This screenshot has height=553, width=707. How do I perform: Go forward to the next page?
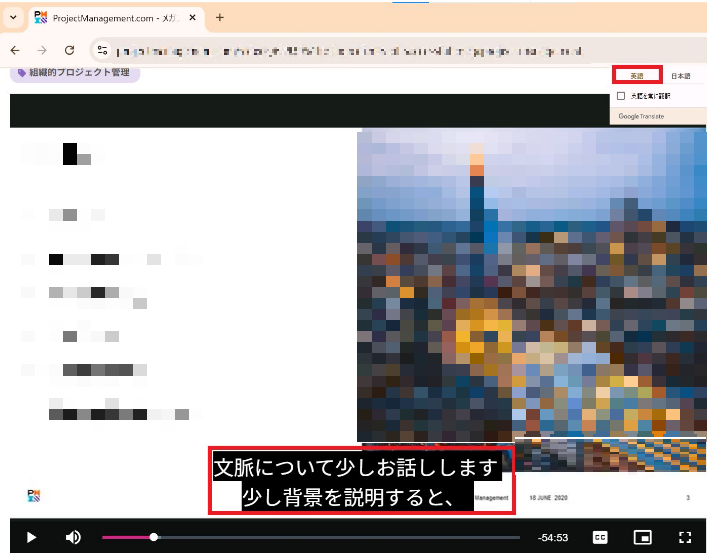point(42,50)
